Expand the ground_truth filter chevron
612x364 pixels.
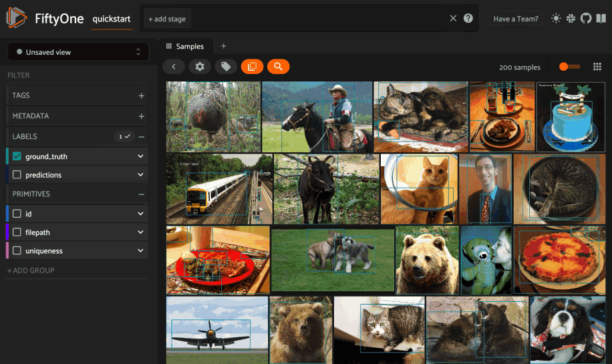point(140,156)
